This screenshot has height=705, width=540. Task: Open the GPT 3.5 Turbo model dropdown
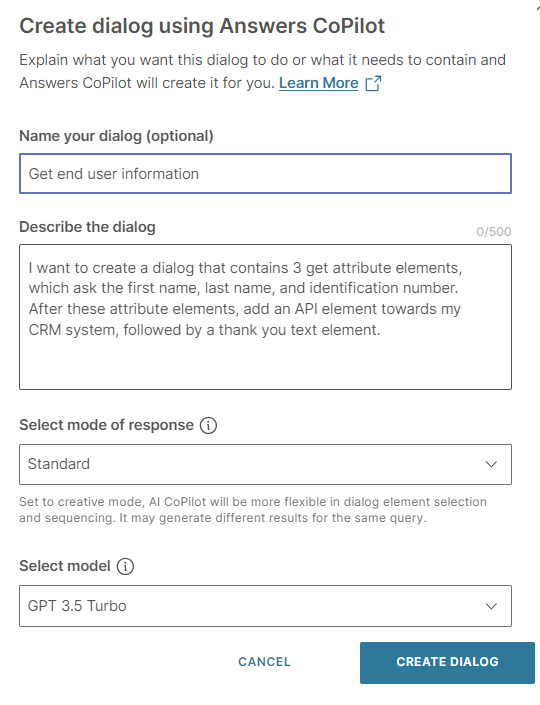265,606
